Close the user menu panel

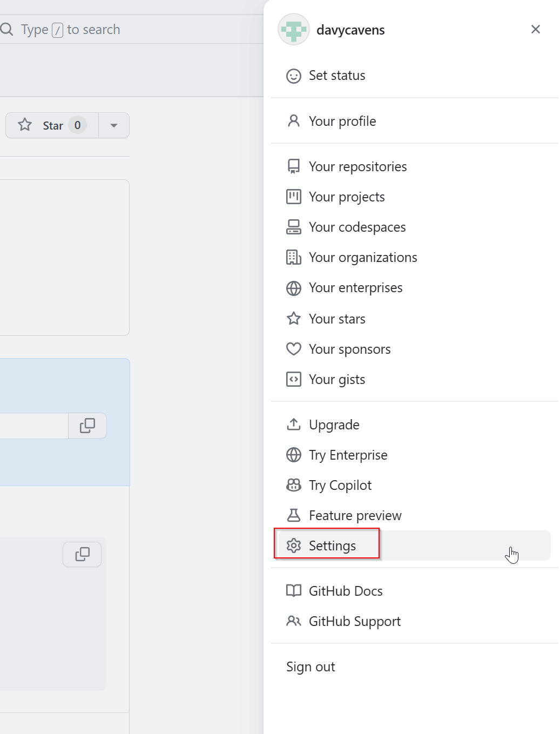[x=536, y=29]
